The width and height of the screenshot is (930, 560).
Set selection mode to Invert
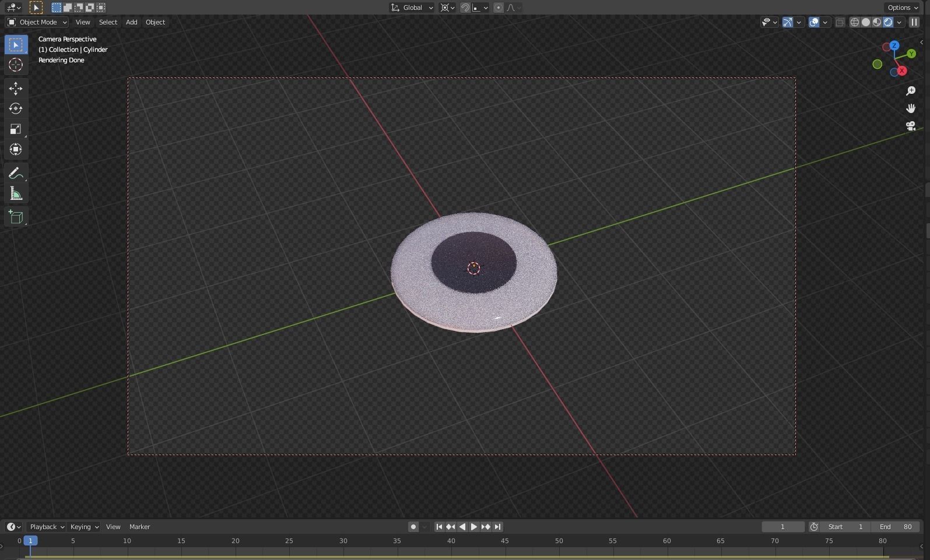(x=90, y=8)
